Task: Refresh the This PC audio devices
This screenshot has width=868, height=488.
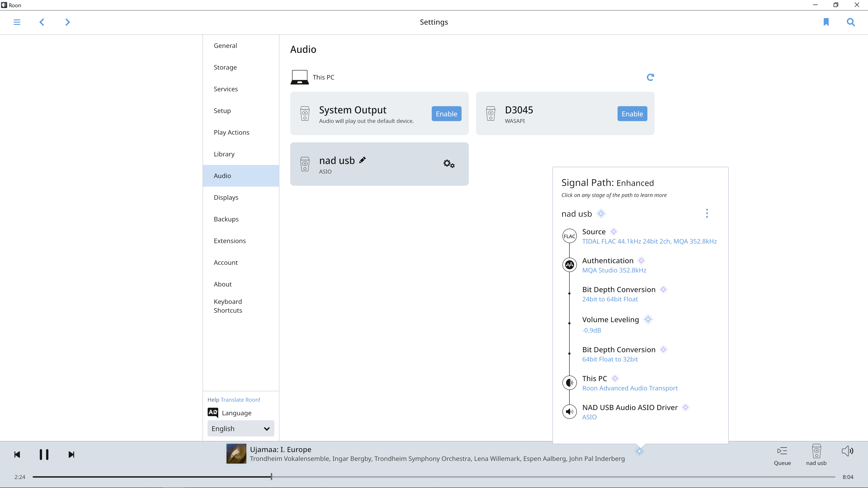Action: click(x=650, y=77)
